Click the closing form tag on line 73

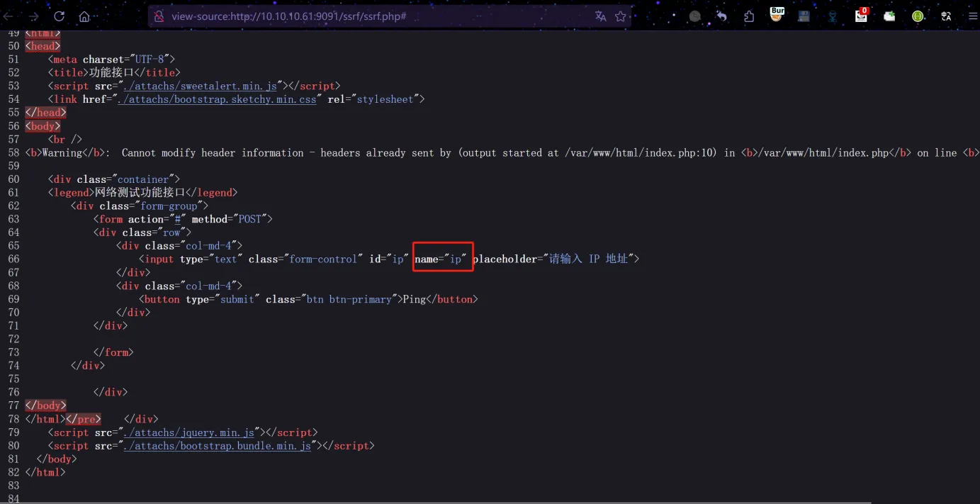113,352
